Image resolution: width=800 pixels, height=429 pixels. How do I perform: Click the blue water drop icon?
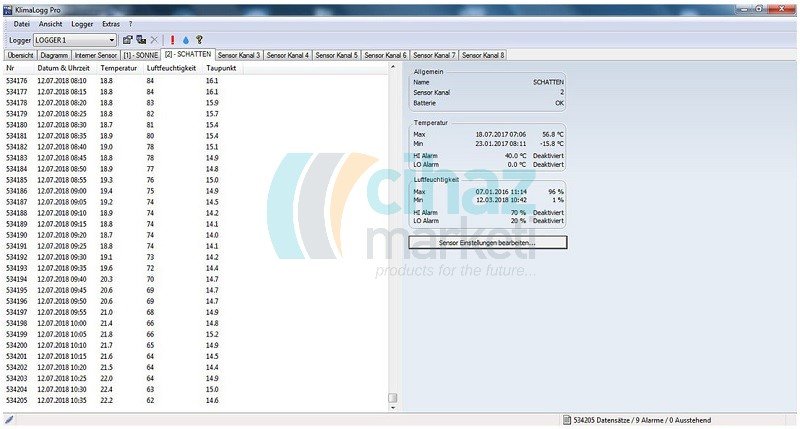pos(186,40)
